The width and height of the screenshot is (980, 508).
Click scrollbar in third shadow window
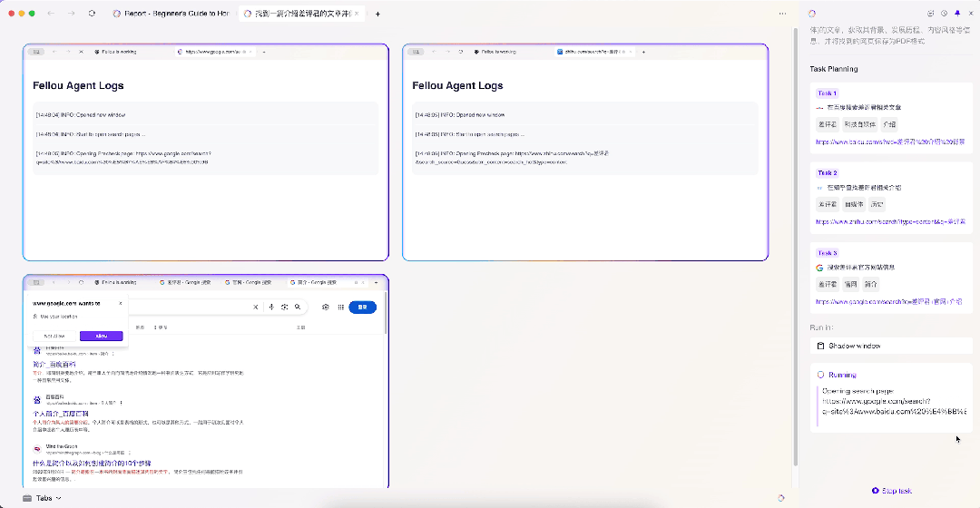tap(386, 312)
